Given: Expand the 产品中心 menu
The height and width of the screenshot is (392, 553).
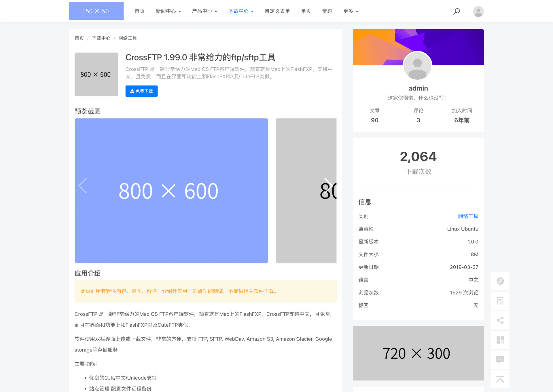Looking at the screenshot, I should point(204,11).
